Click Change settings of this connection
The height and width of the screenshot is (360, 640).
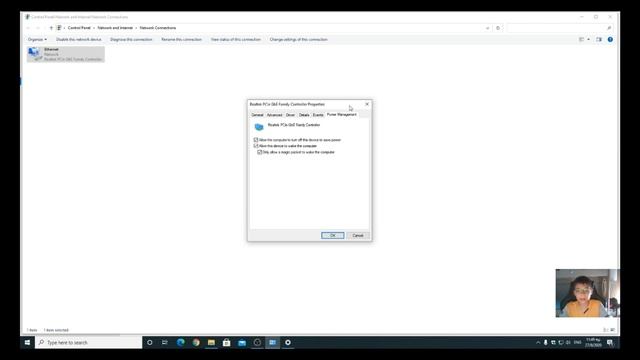click(298, 40)
